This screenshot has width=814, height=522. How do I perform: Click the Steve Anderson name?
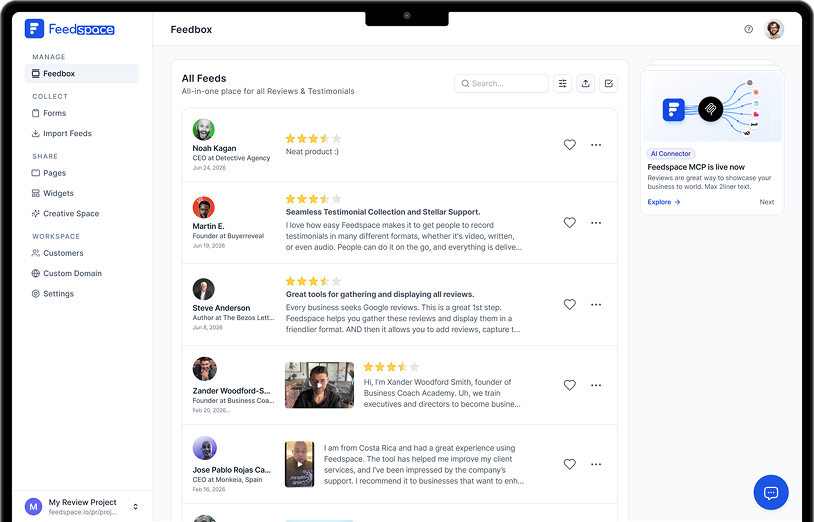pos(221,308)
